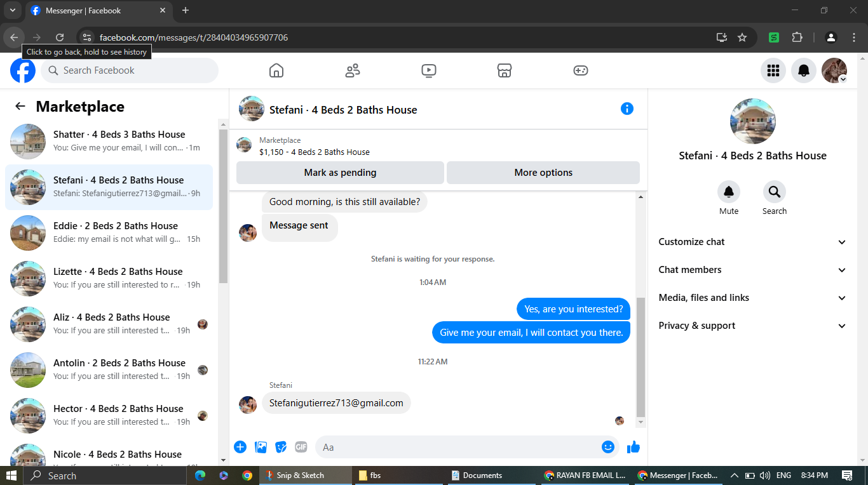Expand the Chat members section
The height and width of the screenshot is (485, 868).
753,270
